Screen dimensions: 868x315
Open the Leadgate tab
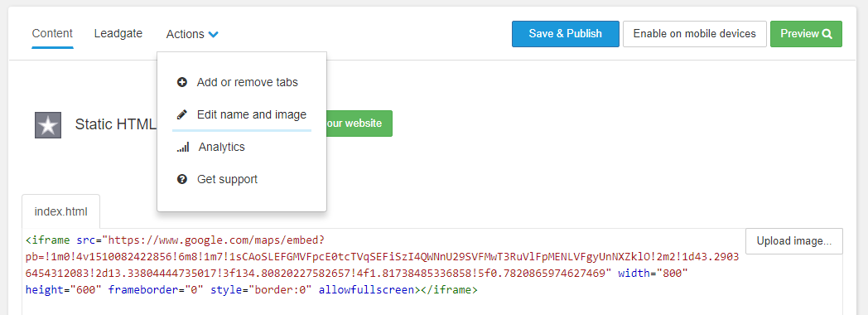[x=118, y=34]
